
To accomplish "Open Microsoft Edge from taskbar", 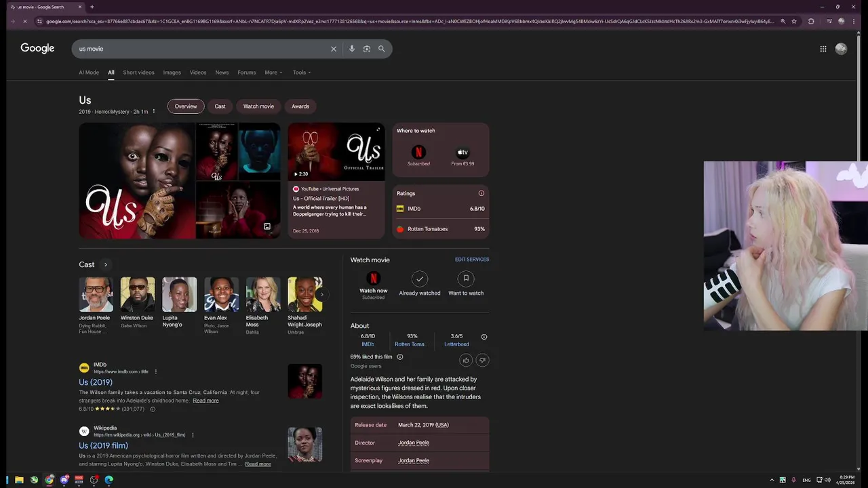I will coord(109,480).
